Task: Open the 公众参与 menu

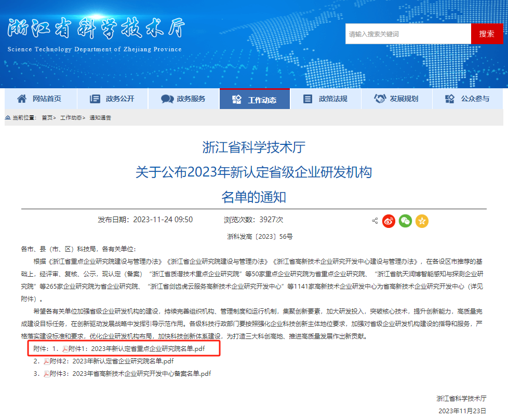Action: [467, 99]
